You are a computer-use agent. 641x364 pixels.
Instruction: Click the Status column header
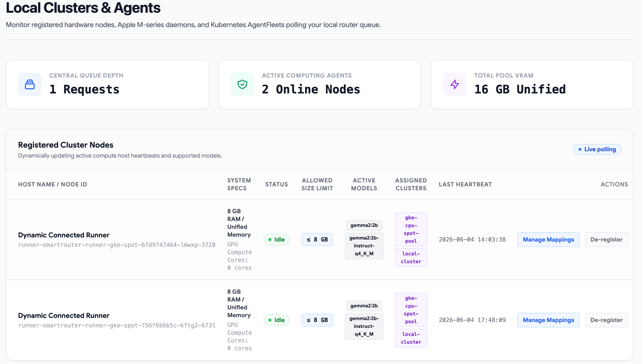276,184
